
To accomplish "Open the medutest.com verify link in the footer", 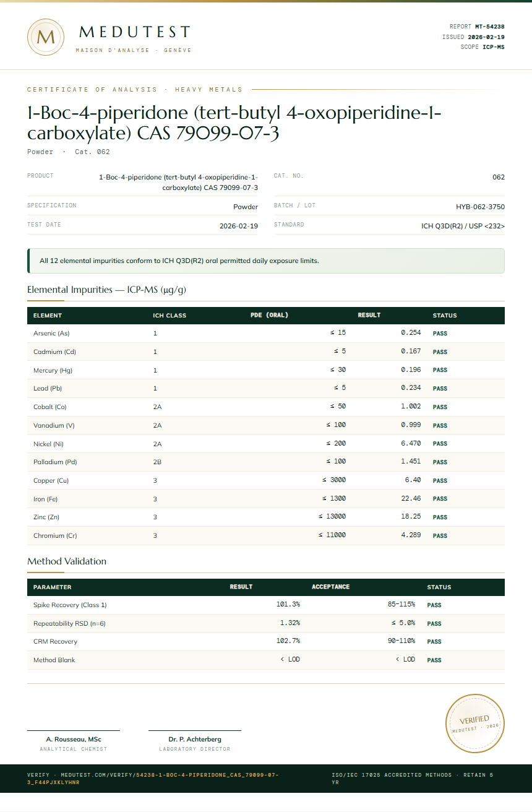I will click(153, 779).
